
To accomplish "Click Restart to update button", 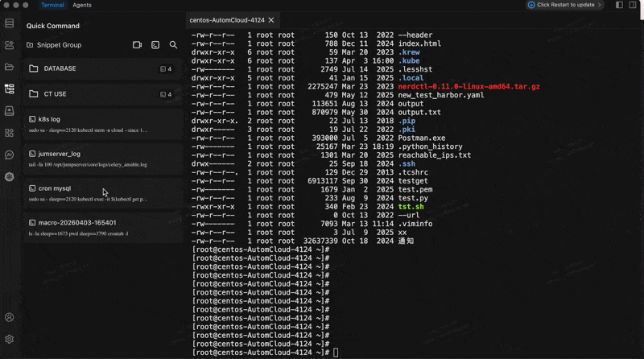I will 565,5.
